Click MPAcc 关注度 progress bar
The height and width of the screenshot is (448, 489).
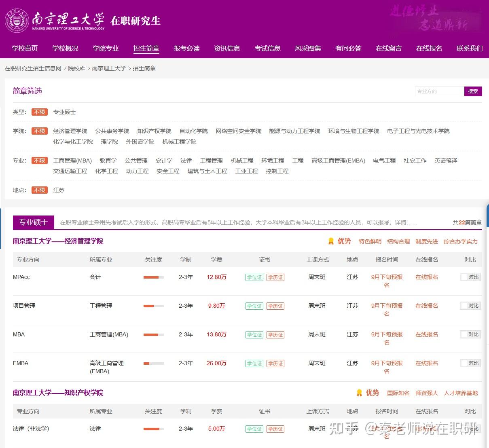click(154, 277)
